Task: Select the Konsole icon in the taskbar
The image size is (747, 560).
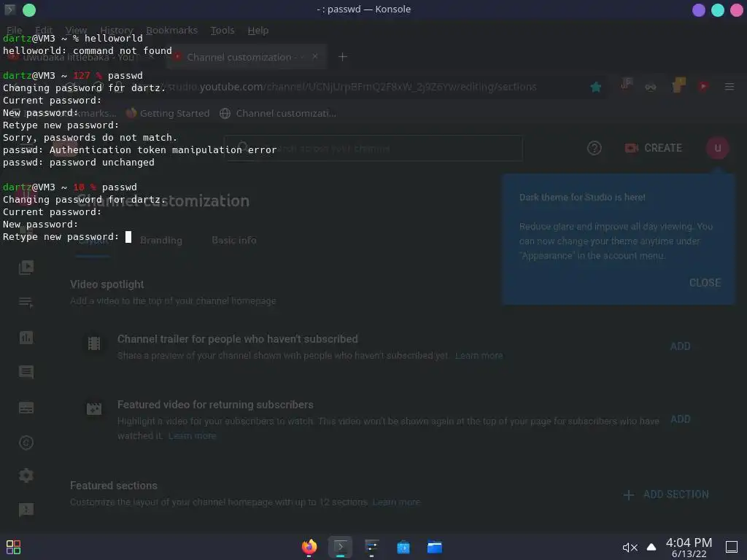Action: click(x=340, y=547)
